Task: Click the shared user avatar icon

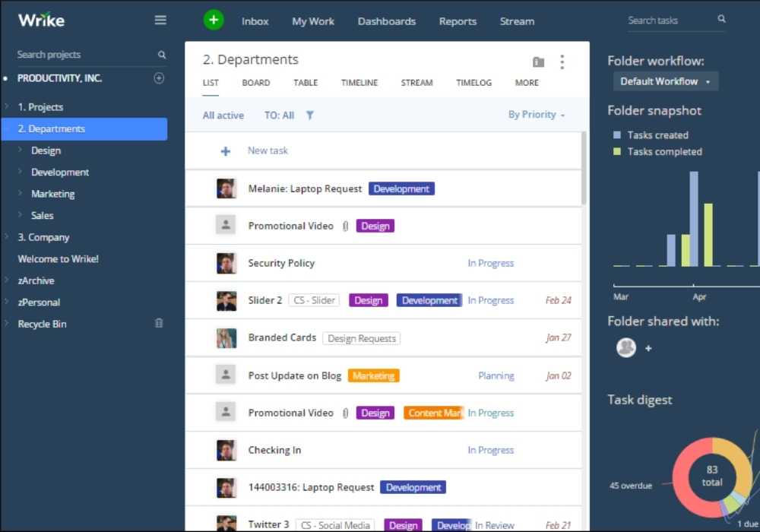Action: [625, 347]
